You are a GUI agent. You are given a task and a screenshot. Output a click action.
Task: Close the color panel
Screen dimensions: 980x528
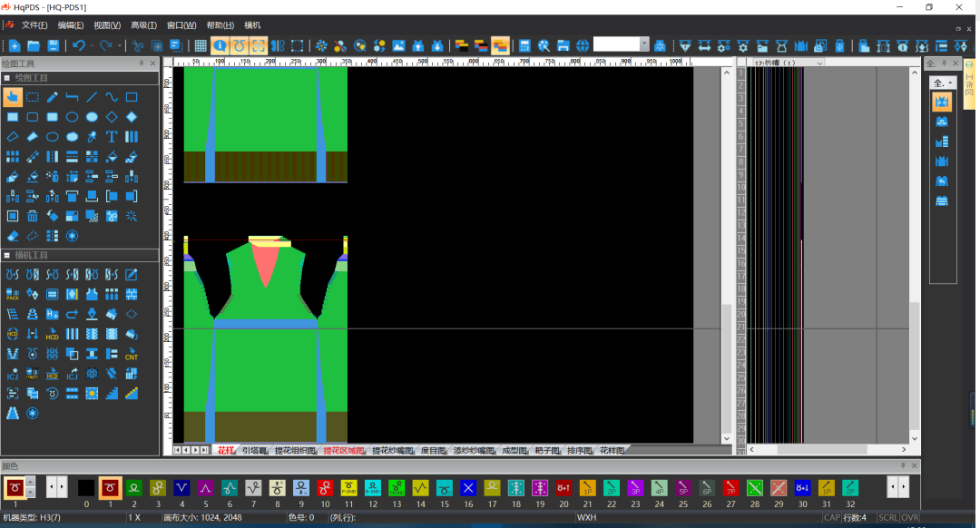pos(915,465)
